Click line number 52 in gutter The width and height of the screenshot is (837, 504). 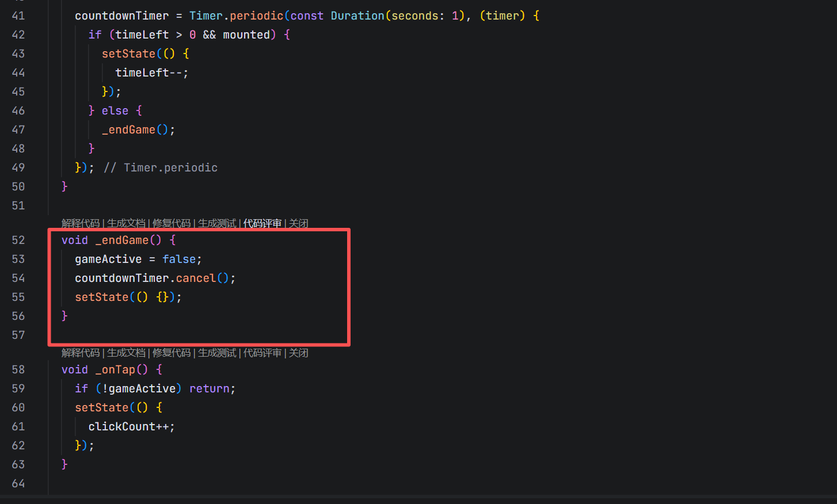click(18, 240)
